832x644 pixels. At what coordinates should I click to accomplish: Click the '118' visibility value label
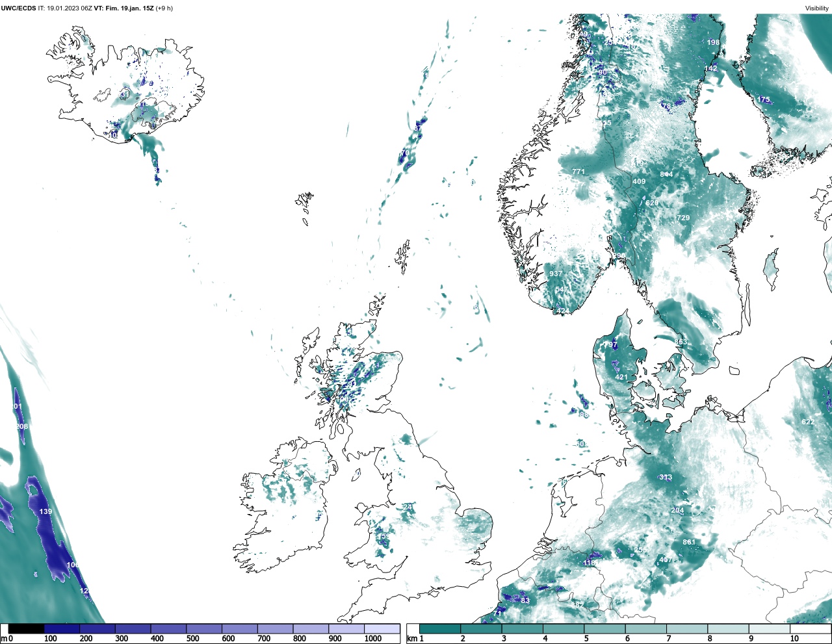[x=590, y=563]
